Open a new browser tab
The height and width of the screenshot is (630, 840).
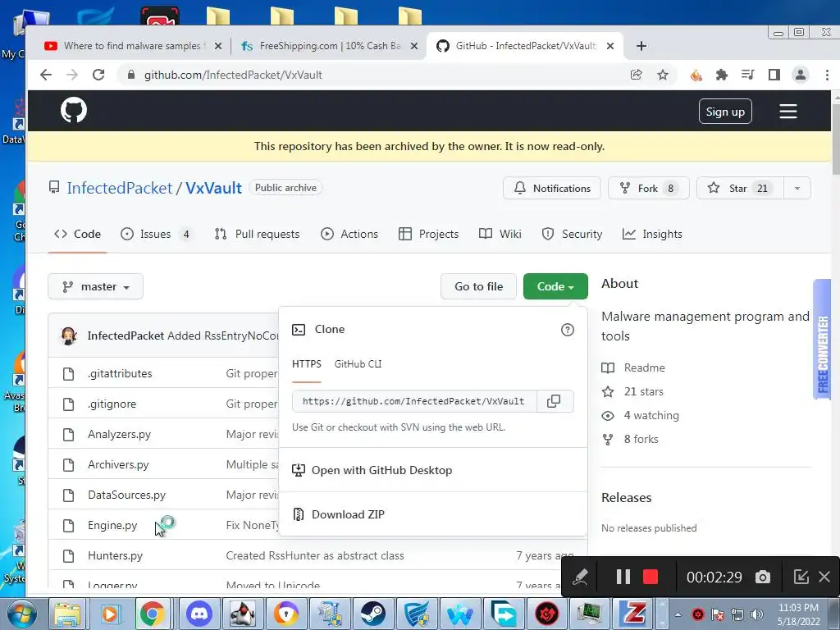tap(641, 46)
